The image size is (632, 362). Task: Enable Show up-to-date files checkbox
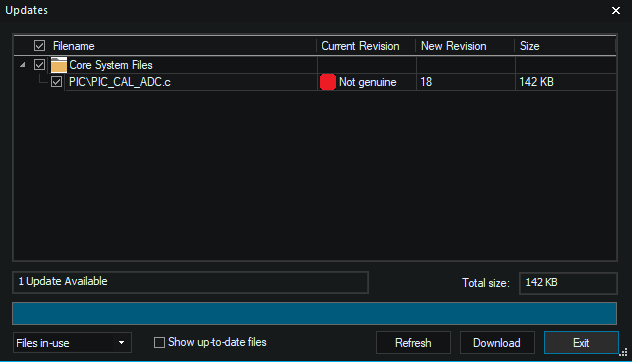159,343
